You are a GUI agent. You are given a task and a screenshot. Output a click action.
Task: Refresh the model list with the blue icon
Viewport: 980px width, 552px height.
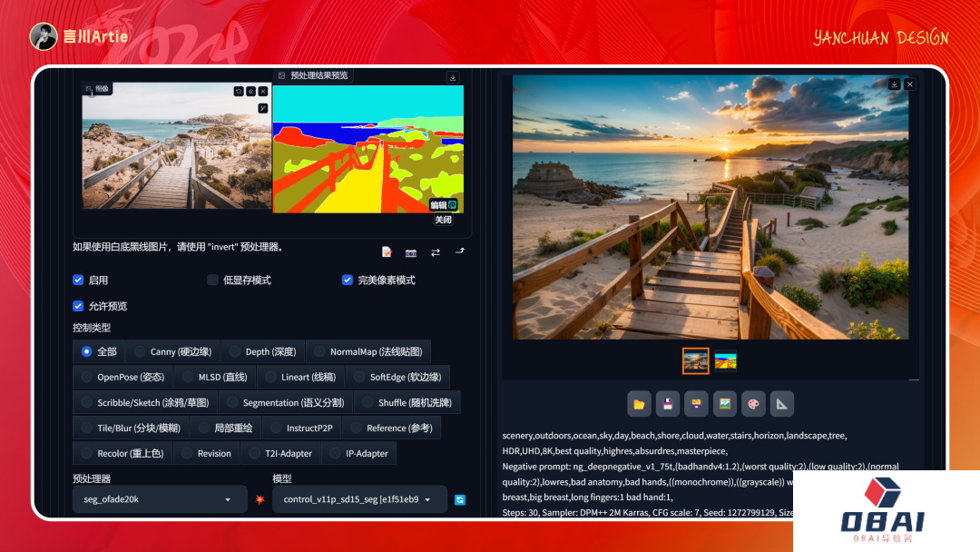[x=460, y=499]
